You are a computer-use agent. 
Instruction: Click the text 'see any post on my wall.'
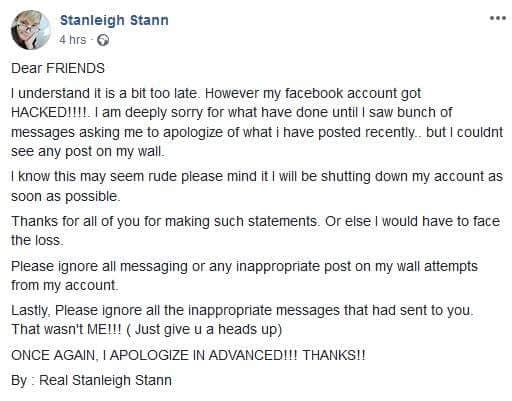click(x=88, y=152)
